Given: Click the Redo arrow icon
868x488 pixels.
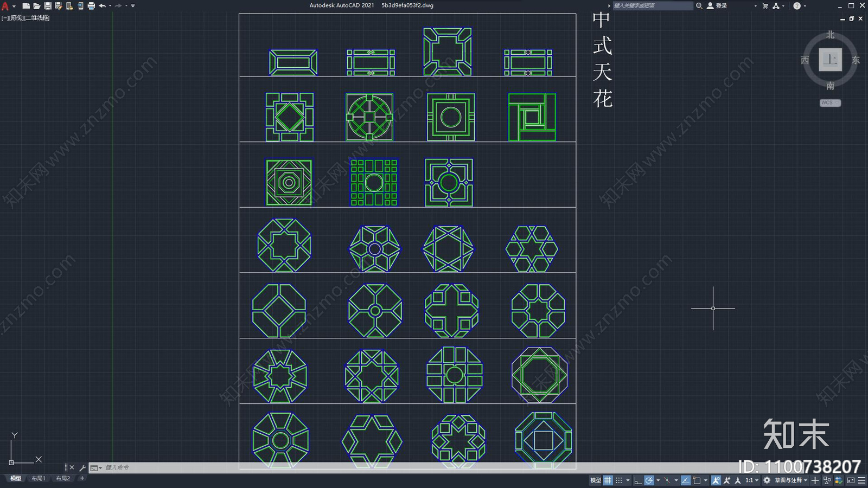Looking at the screenshot, I should (x=118, y=5).
